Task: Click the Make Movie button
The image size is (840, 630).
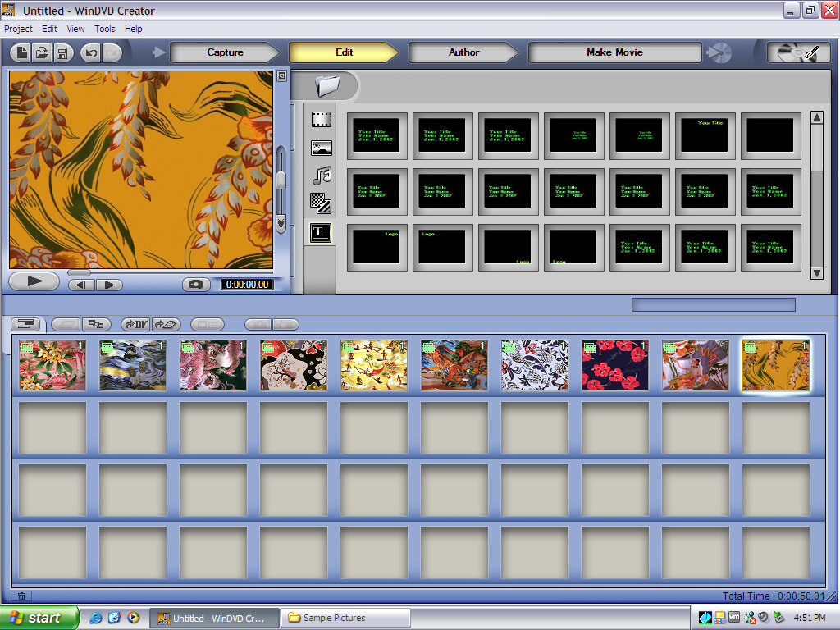Action: click(x=614, y=52)
